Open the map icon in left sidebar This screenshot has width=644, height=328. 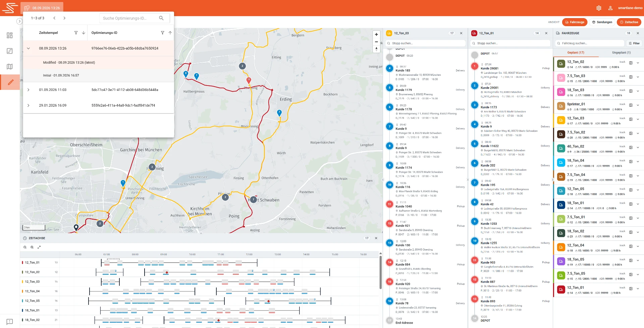tap(10, 66)
